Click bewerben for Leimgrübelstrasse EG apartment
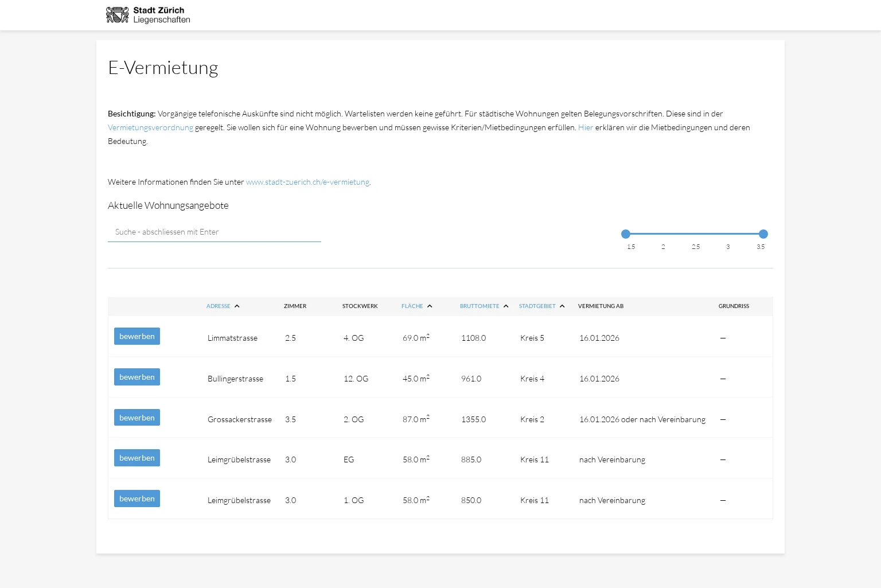The width and height of the screenshot is (881, 588). point(137,458)
